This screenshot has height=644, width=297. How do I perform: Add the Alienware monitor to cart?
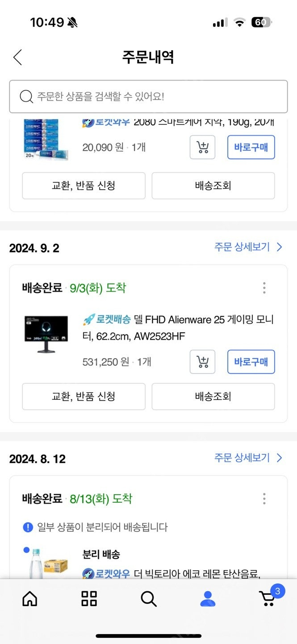pyautogui.click(x=202, y=362)
